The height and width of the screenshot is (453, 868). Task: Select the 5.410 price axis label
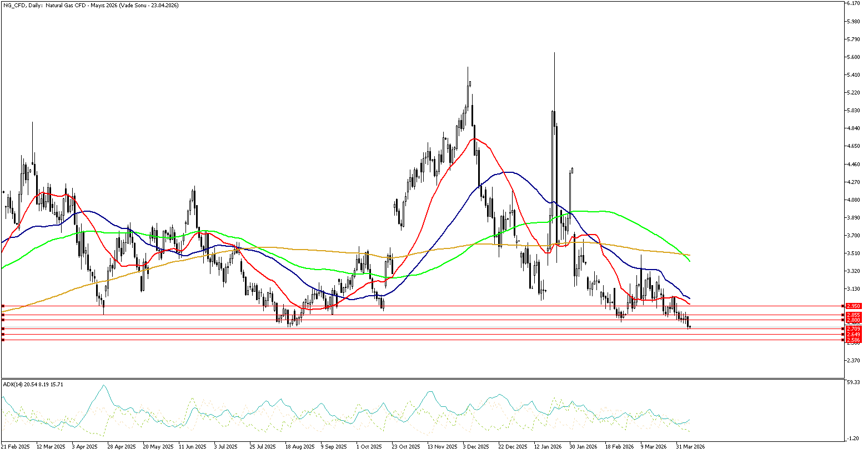(854, 74)
